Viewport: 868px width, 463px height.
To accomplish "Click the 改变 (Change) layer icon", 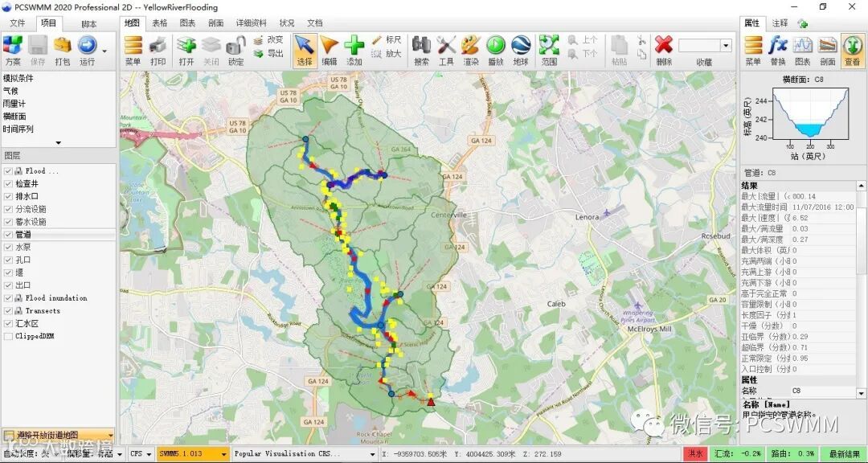I will [x=268, y=40].
